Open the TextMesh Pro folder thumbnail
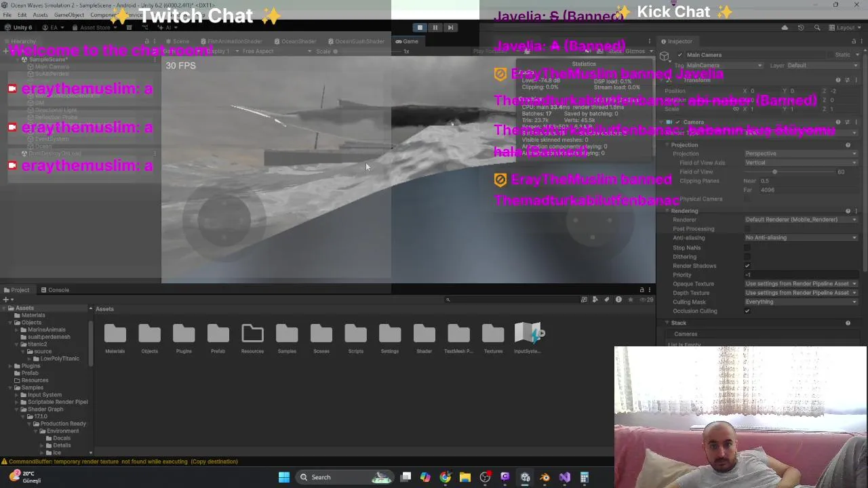 pyautogui.click(x=458, y=333)
